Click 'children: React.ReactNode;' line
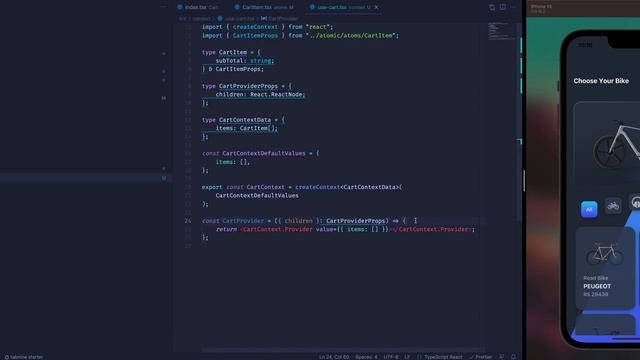Viewport: 640px width, 360px height. (260, 94)
